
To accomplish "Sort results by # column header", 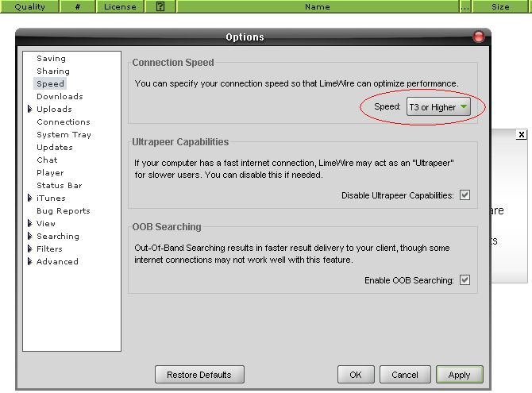I will [78, 6].
